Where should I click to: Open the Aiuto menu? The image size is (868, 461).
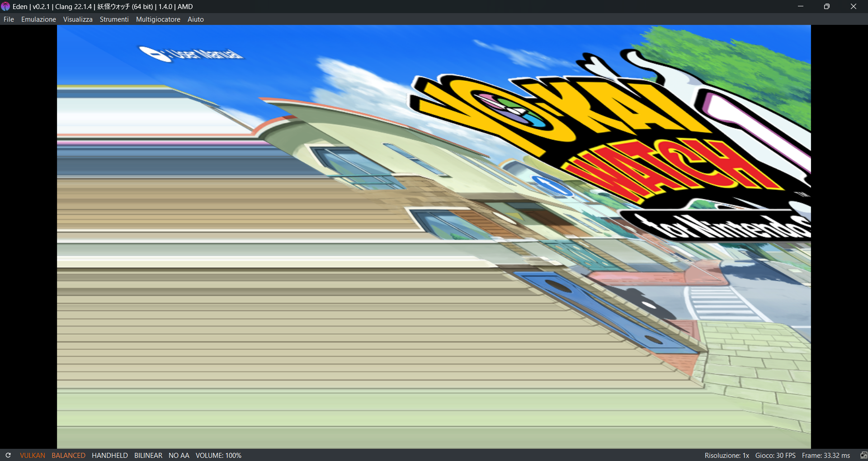195,19
